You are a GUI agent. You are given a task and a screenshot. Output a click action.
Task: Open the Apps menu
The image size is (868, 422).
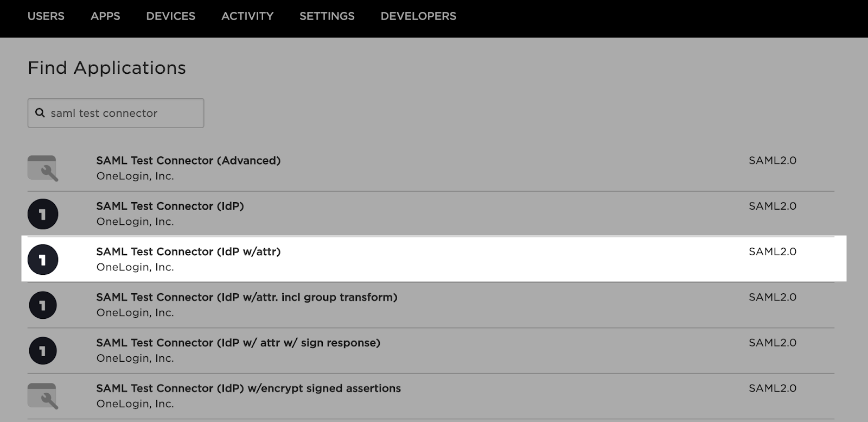[x=105, y=16]
